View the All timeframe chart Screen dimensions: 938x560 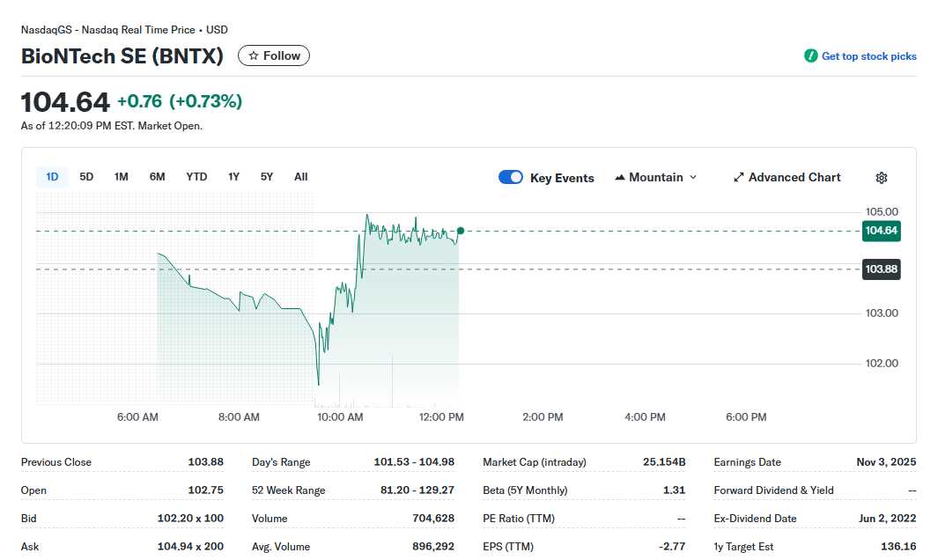tap(300, 176)
